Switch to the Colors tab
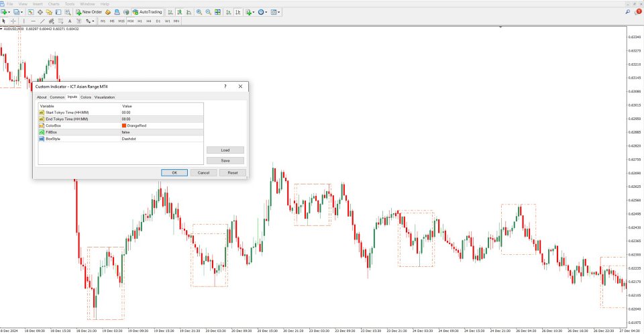 [x=86, y=97]
